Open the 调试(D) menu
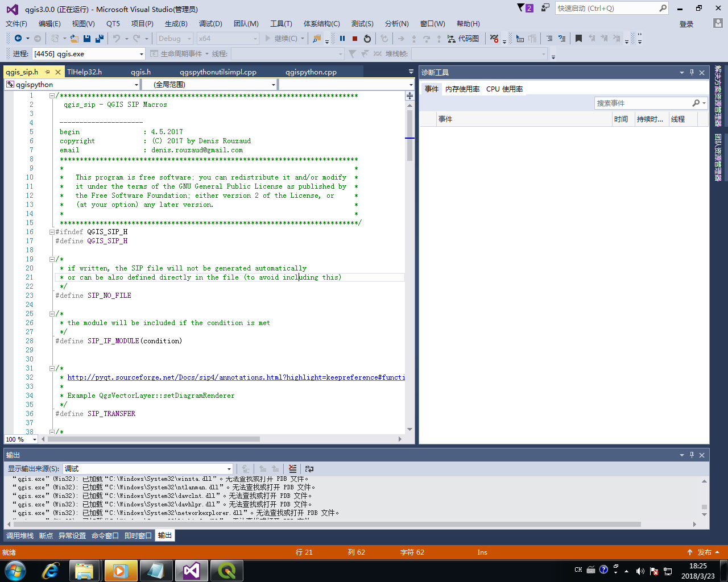Image resolution: width=728 pixels, height=582 pixels. click(x=210, y=23)
